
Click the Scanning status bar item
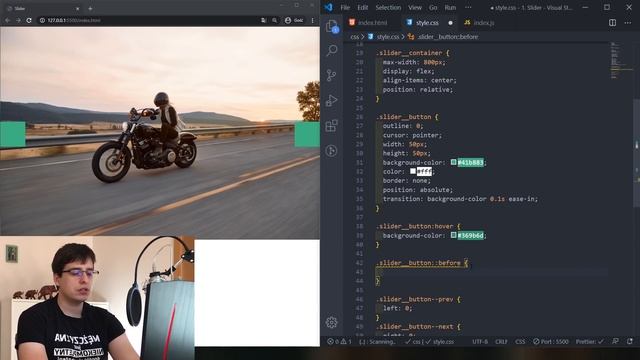[377, 342]
